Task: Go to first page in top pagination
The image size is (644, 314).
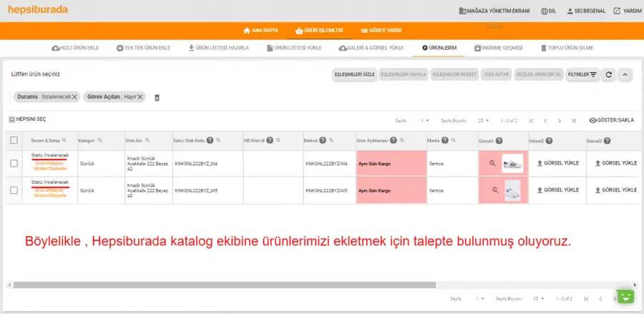Action: coord(531,121)
